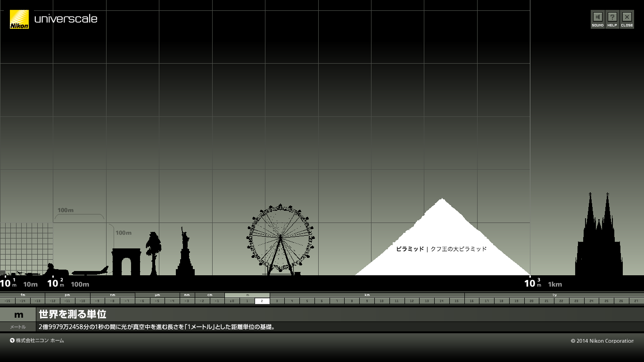Viewport: 644px width, 362px height.
Task: Go to scale exponent 20
Action: point(531,301)
